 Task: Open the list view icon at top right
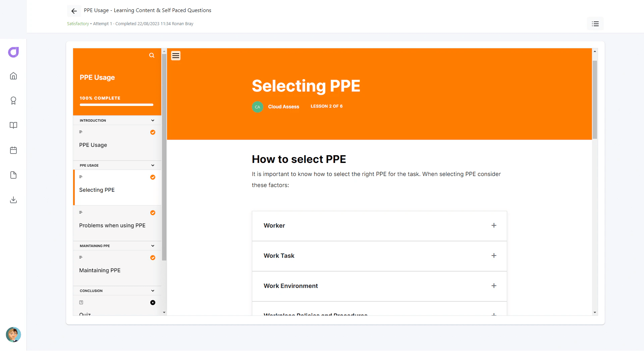(595, 23)
